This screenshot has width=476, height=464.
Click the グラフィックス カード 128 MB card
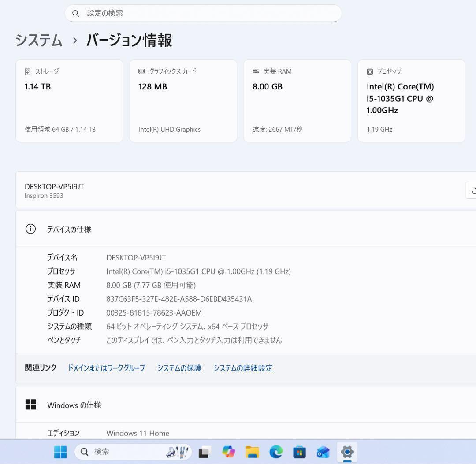[x=183, y=101]
